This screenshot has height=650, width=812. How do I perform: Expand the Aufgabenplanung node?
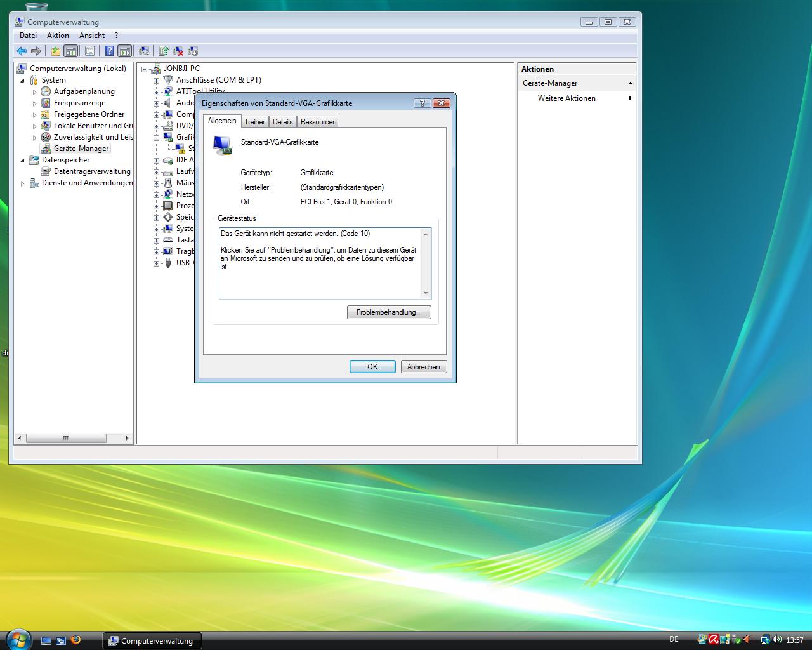click(34, 92)
